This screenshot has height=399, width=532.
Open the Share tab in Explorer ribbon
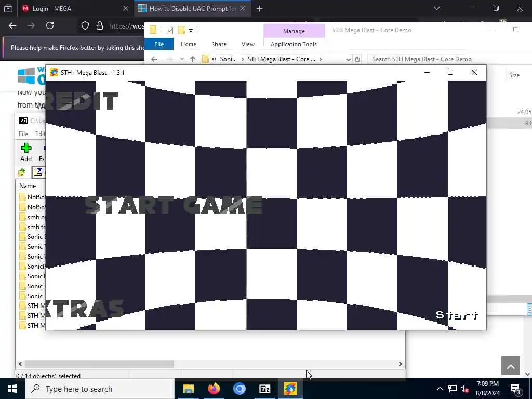click(x=219, y=44)
